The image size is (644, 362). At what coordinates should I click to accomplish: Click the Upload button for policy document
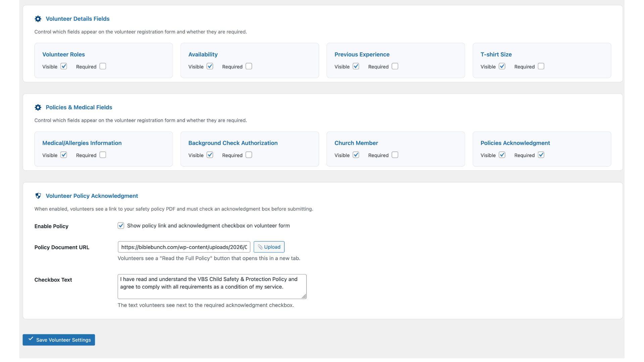[x=269, y=247]
